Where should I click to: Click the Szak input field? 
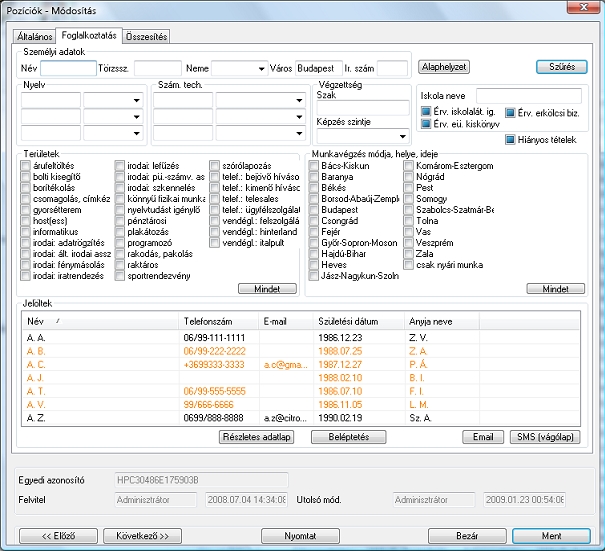click(363, 108)
